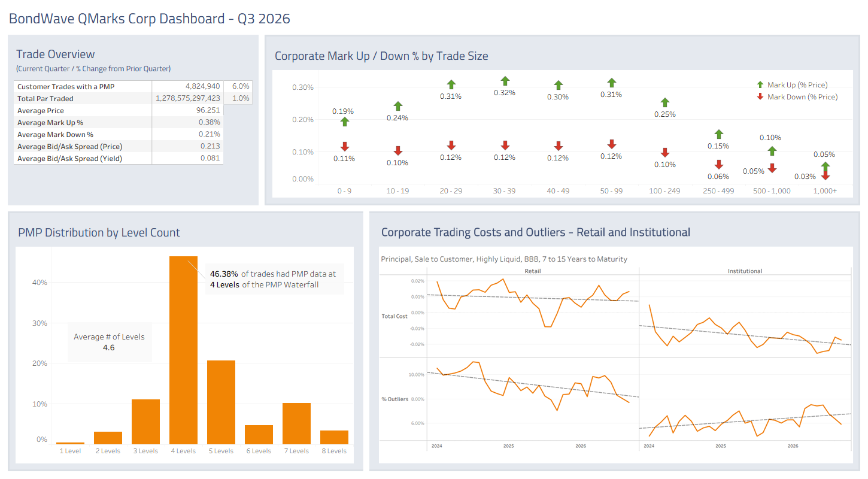Click the Institutional column header
Screen dimensions: 868x479
[745, 271]
